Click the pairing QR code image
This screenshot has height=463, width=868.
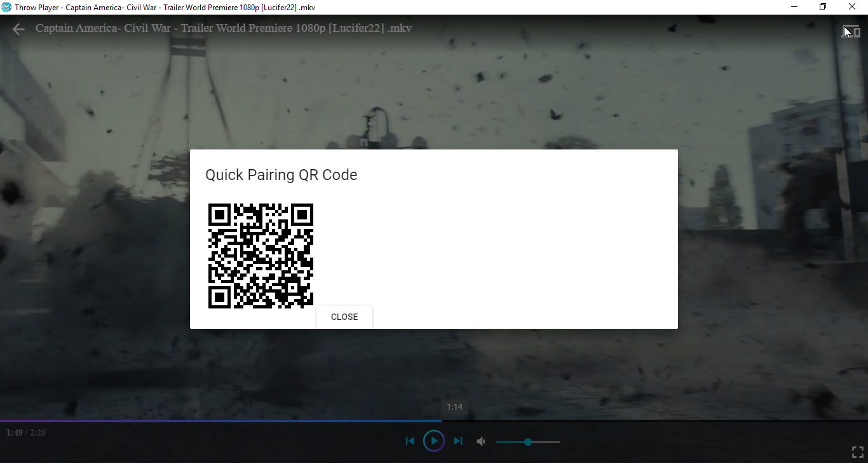261,256
